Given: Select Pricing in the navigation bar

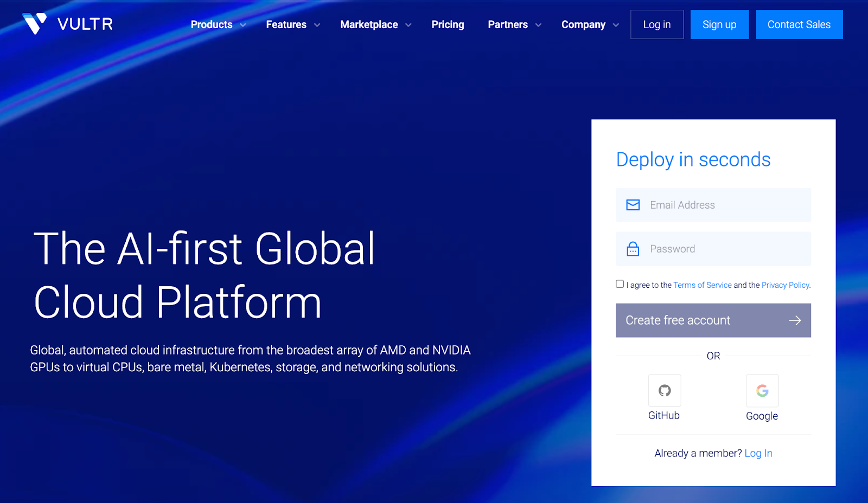Looking at the screenshot, I should tap(448, 24).
